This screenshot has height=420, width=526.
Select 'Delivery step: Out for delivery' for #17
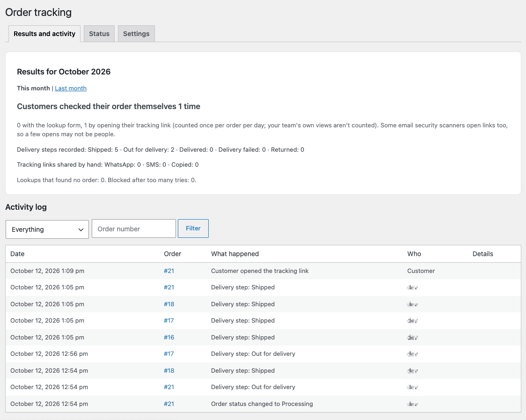(x=253, y=354)
